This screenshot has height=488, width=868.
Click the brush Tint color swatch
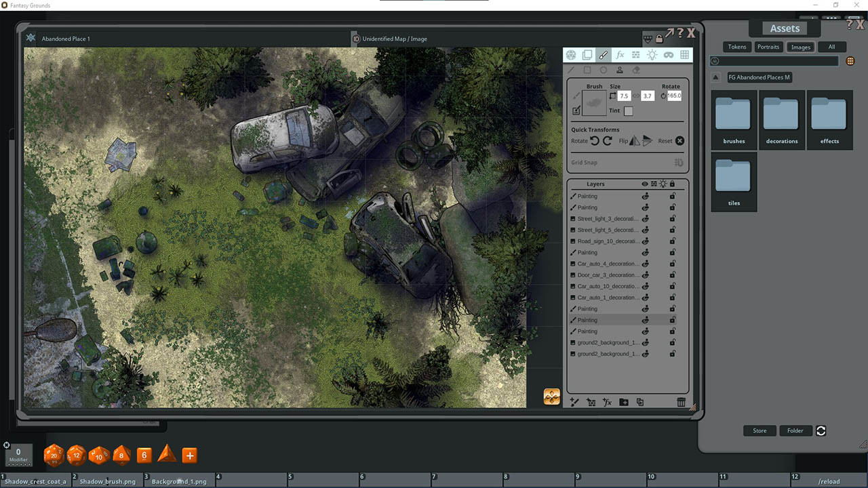click(x=628, y=111)
